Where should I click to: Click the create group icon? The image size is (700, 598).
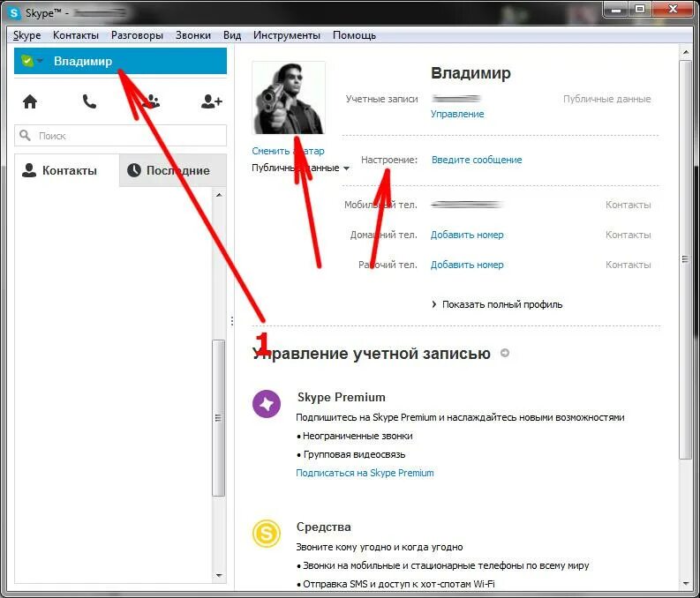pyautogui.click(x=151, y=101)
